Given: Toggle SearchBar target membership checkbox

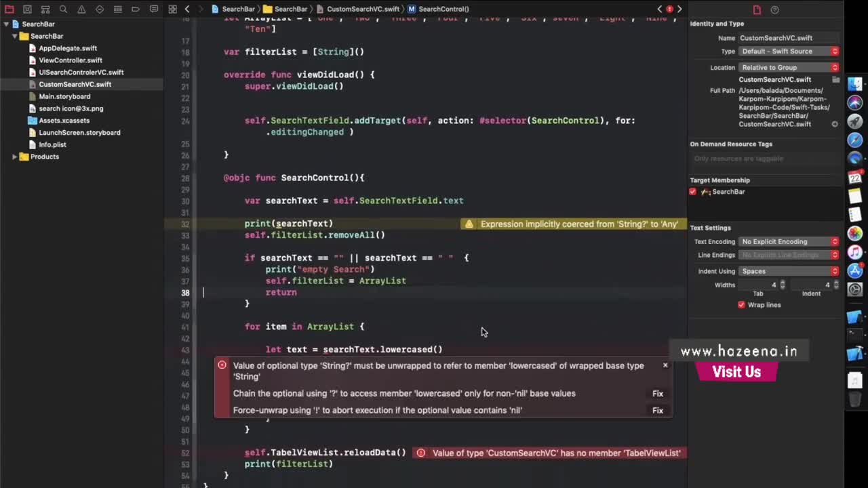Looking at the screenshot, I should [692, 192].
